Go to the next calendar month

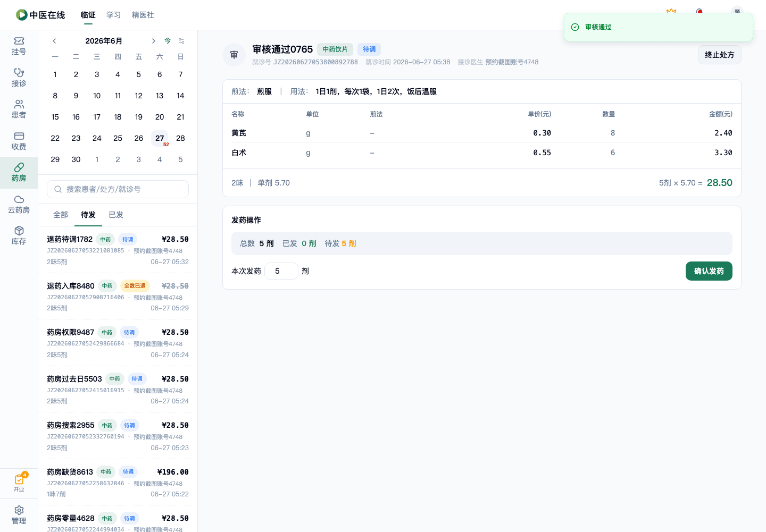point(153,41)
